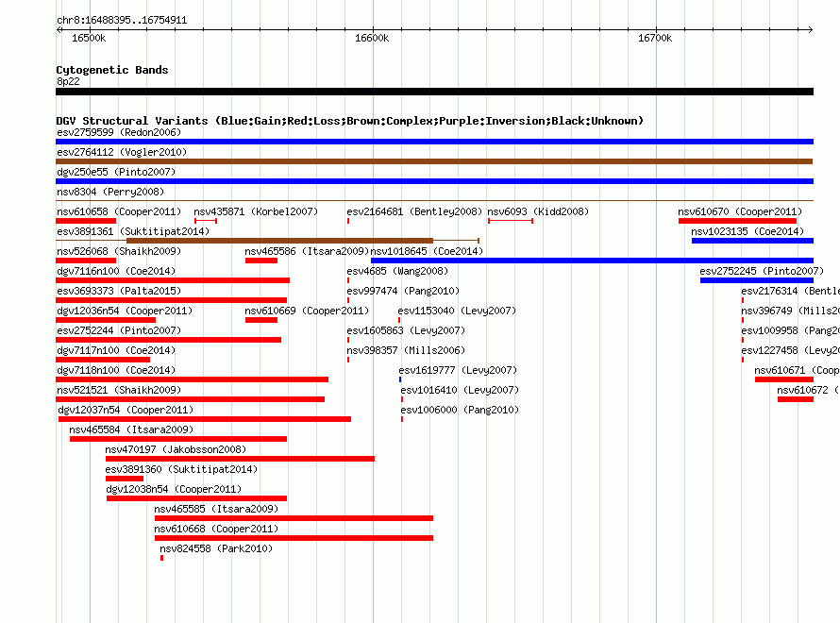Viewport: 840px width, 623px height.
Task: Open the nsv396749 variant label
Action: point(791,311)
